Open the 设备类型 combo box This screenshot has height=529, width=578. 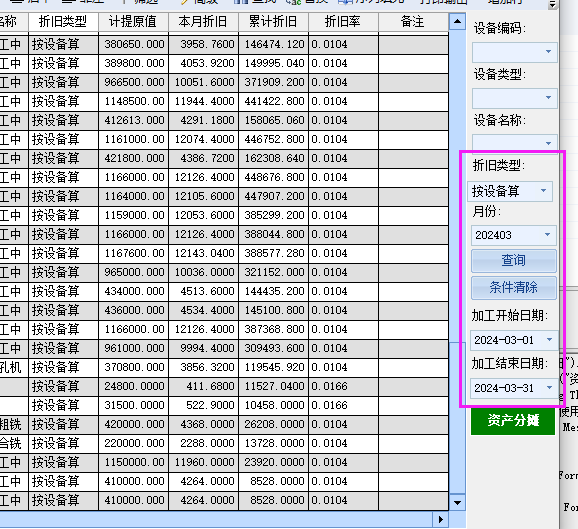point(515,98)
